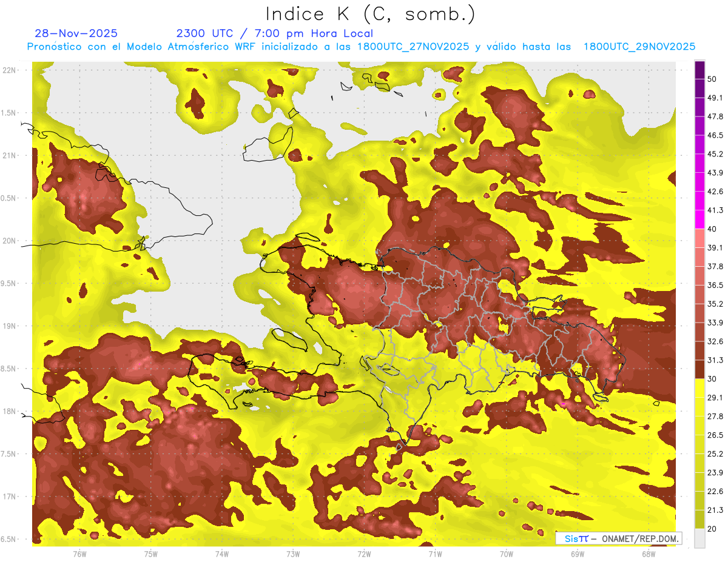This screenshot has height=562, width=728.
Task: Click the '73W' longitude label
Action: click(x=293, y=554)
